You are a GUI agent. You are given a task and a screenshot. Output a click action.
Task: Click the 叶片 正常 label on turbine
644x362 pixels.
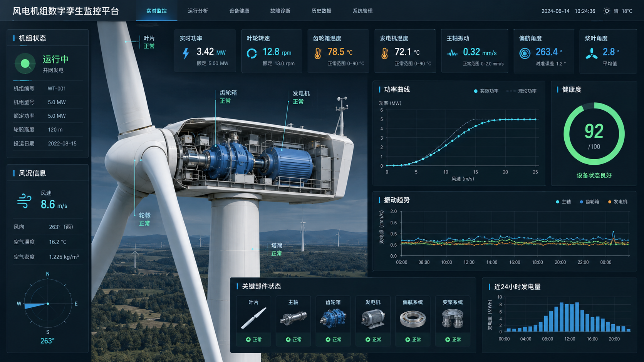pyautogui.click(x=149, y=42)
